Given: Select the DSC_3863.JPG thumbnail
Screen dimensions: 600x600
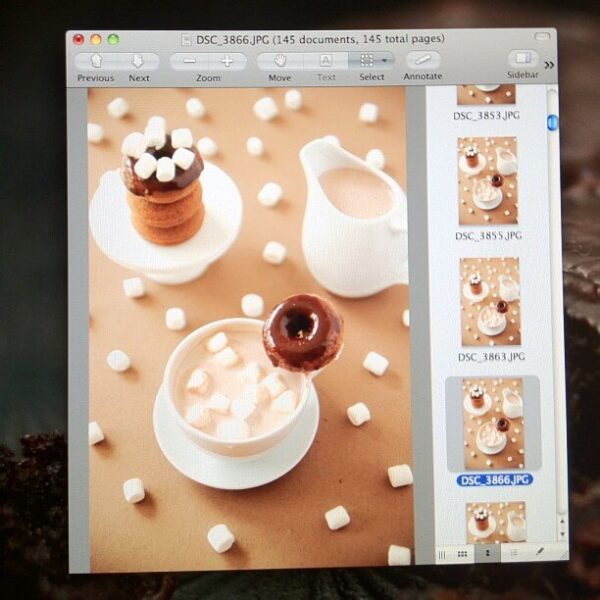Looking at the screenshot, I should pyautogui.click(x=490, y=302).
